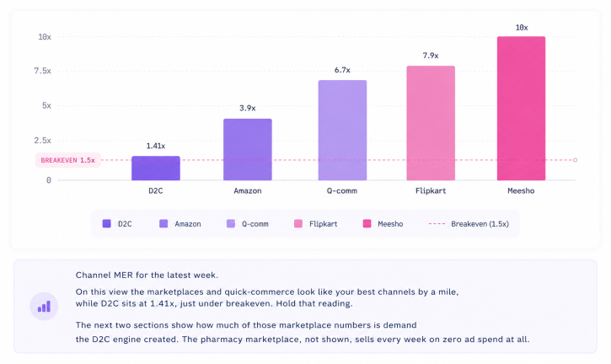Toggle the D2C legend color swatch

pyautogui.click(x=106, y=223)
